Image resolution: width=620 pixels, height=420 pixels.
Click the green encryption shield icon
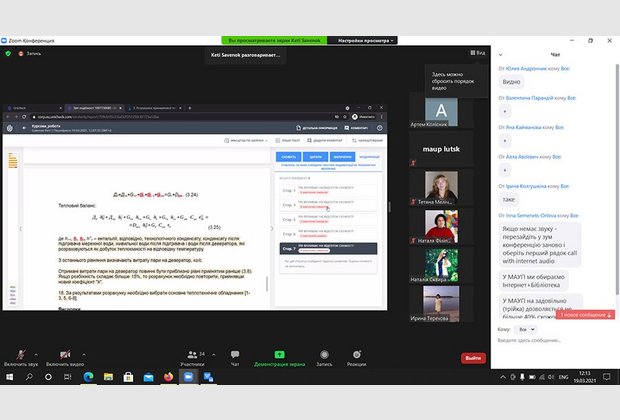pos(8,53)
